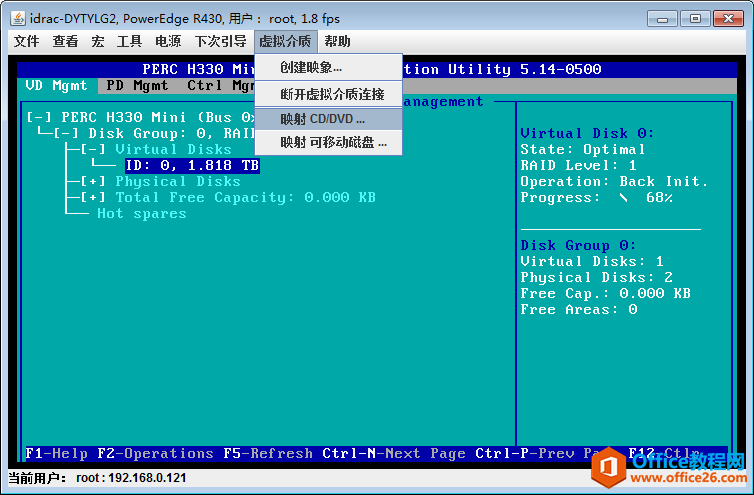Screen dimensions: 754x495
Task: Open the 下次引导 menu
Action: tap(221, 41)
